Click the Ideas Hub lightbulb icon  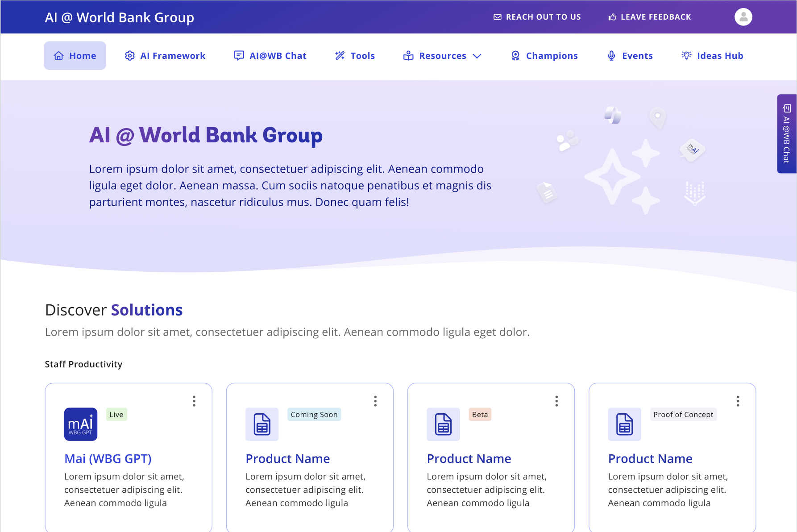[686, 55]
